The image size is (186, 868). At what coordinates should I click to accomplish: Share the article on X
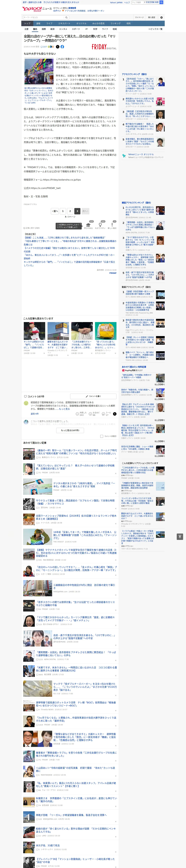57,47
